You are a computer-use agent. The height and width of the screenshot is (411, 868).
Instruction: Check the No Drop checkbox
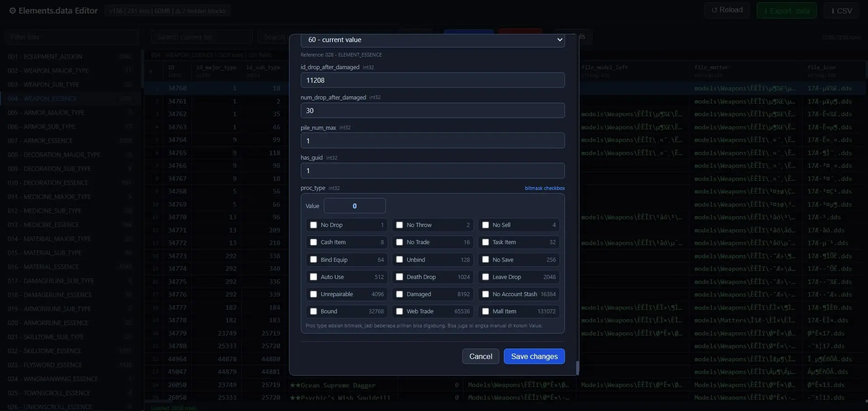click(x=313, y=225)
